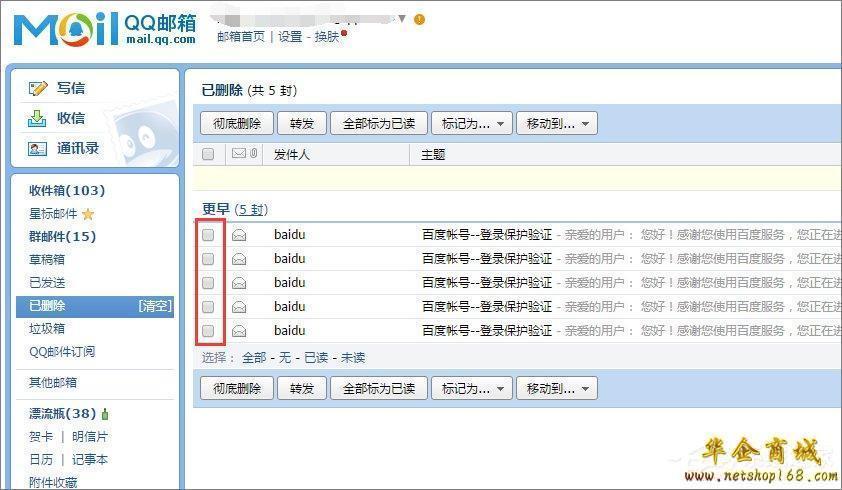842x490 pixels.
Task: Select 无 in the selection row
Action: (x=285, y=358)
